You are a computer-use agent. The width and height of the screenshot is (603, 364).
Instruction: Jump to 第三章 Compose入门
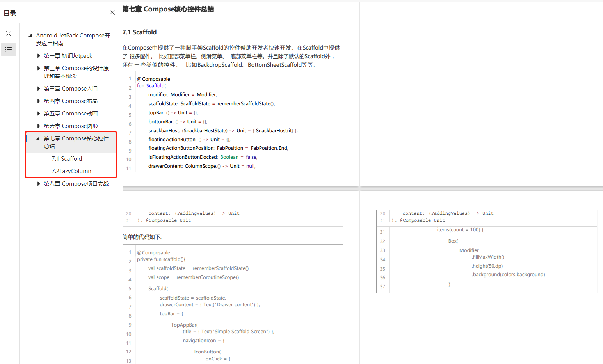71,89
